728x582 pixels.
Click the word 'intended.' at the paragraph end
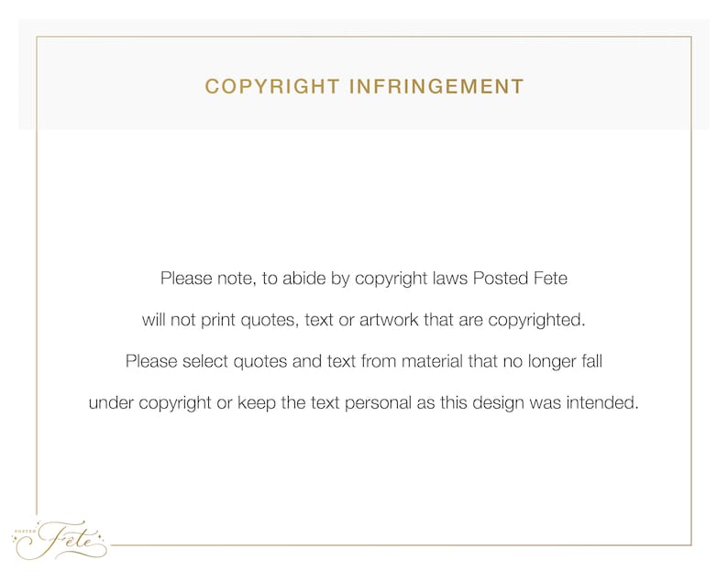click(x=602, y=402)
